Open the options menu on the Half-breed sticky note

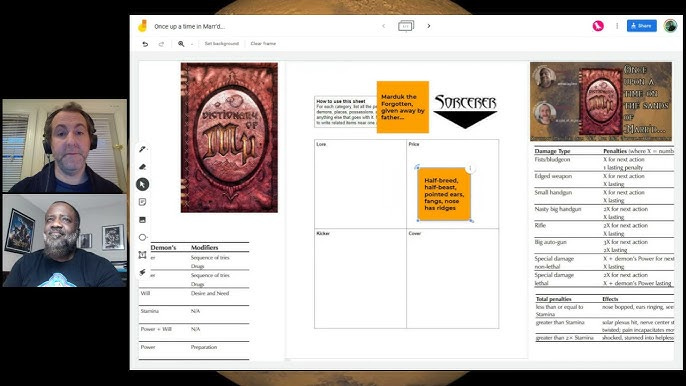[470, 168]
